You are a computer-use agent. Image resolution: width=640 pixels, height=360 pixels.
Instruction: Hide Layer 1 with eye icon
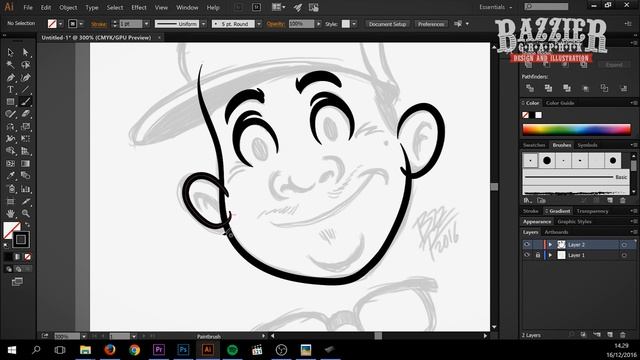527,255
